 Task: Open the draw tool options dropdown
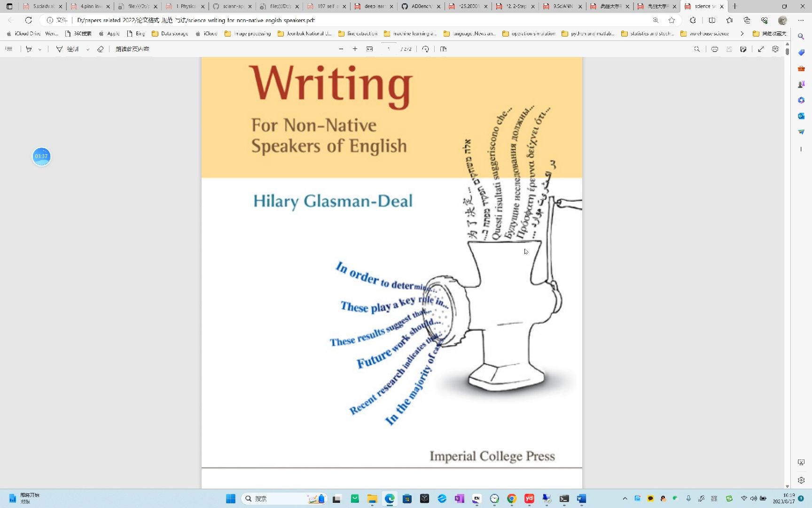coord(88,49)
